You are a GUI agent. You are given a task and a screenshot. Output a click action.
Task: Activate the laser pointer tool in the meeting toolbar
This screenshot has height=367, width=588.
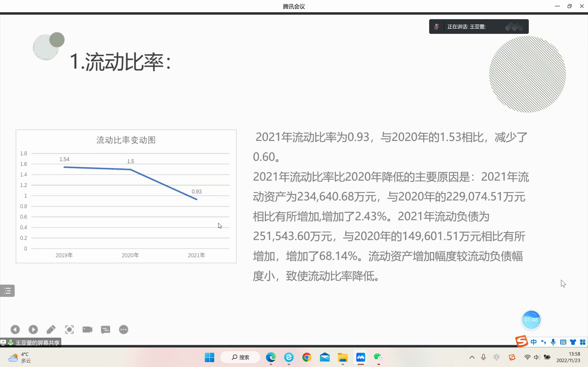[x=69, y=329]
